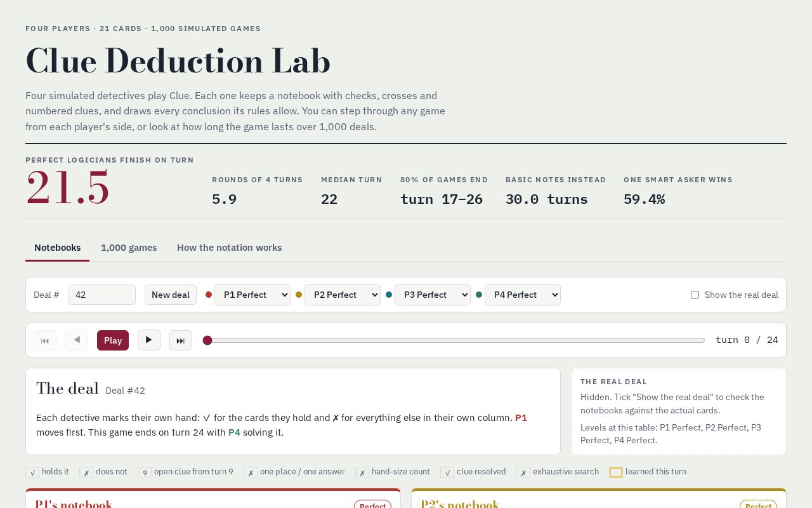Jump to the first turn with skip-back icon
Screen dimensions: 812x508
tap(45, 340)
